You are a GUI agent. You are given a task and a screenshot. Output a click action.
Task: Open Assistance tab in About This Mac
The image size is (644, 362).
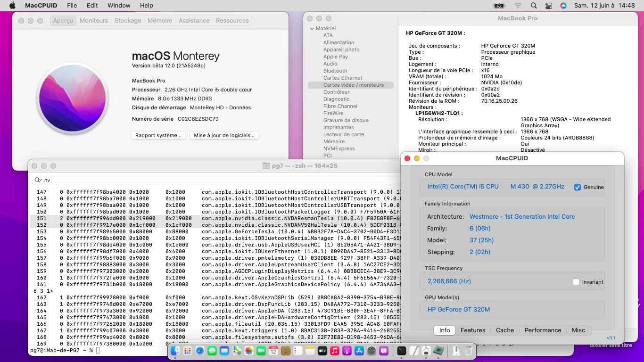pos(194,21)
